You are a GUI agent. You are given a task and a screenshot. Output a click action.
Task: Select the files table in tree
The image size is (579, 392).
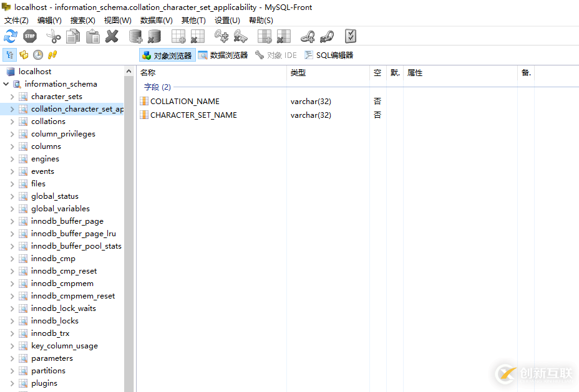tap(38, 184)
